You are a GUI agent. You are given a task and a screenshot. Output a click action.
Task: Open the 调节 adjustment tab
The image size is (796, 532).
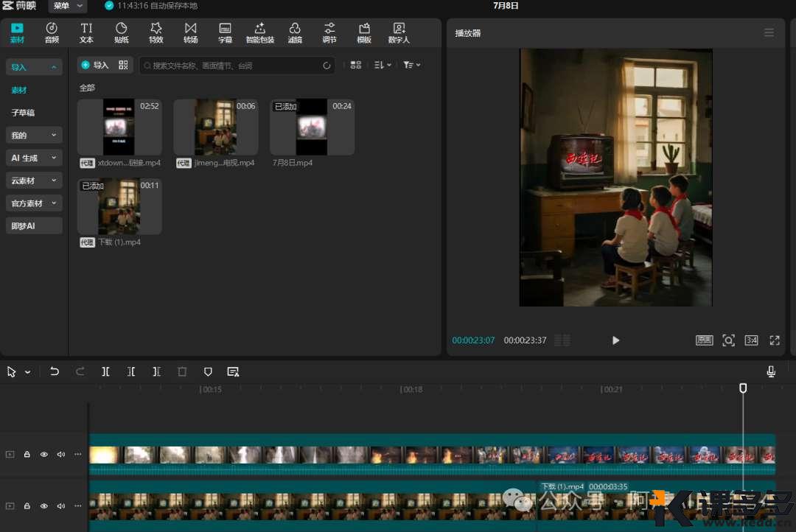329,33
